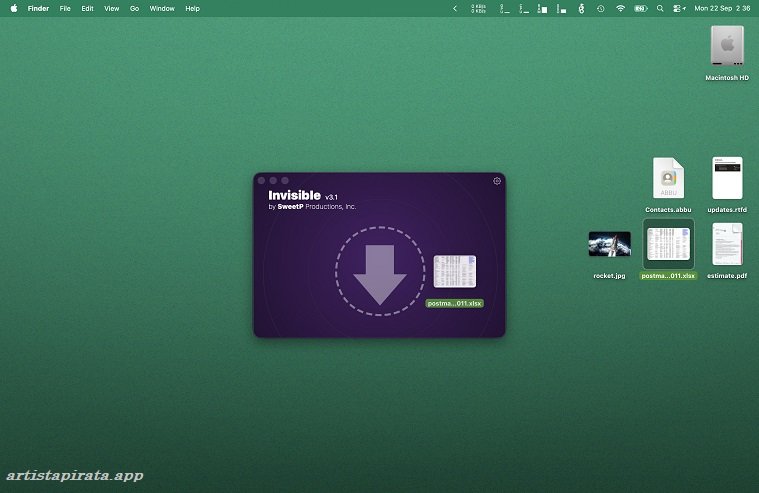Select the Macintosh HD drive icon
Viewport: 759px width, 493px height.
(727, 48)
